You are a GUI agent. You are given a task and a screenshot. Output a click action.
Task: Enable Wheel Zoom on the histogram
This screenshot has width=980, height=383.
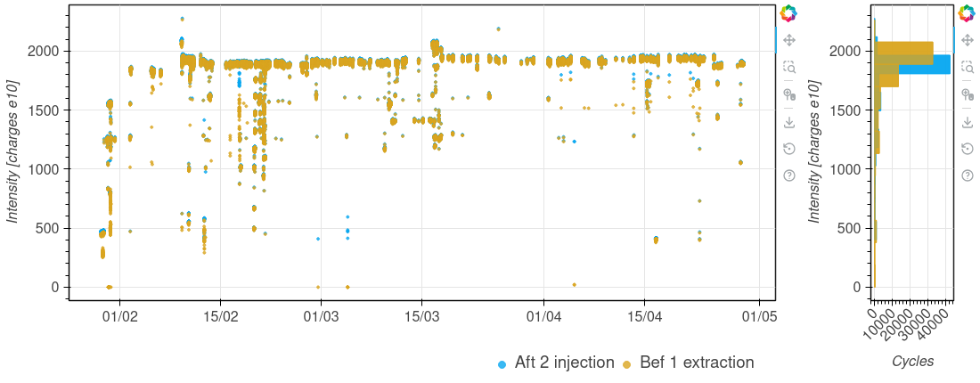point(967,94)
